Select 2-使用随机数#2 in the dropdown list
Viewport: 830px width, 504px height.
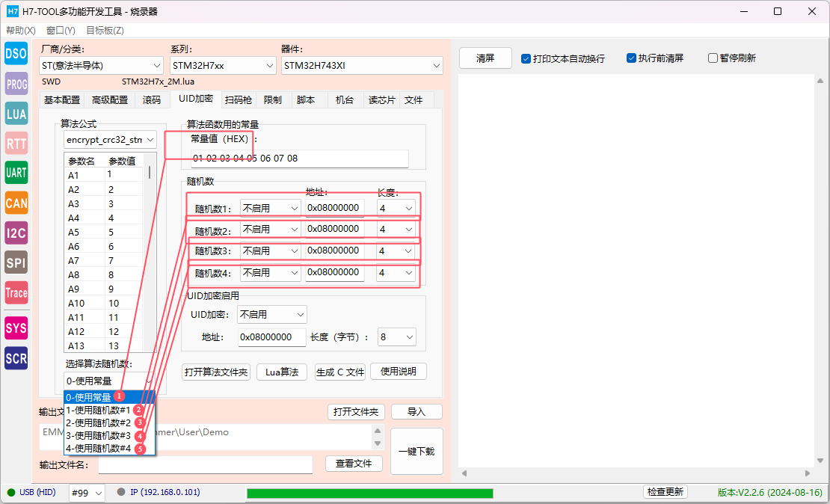tap(110, 422)
